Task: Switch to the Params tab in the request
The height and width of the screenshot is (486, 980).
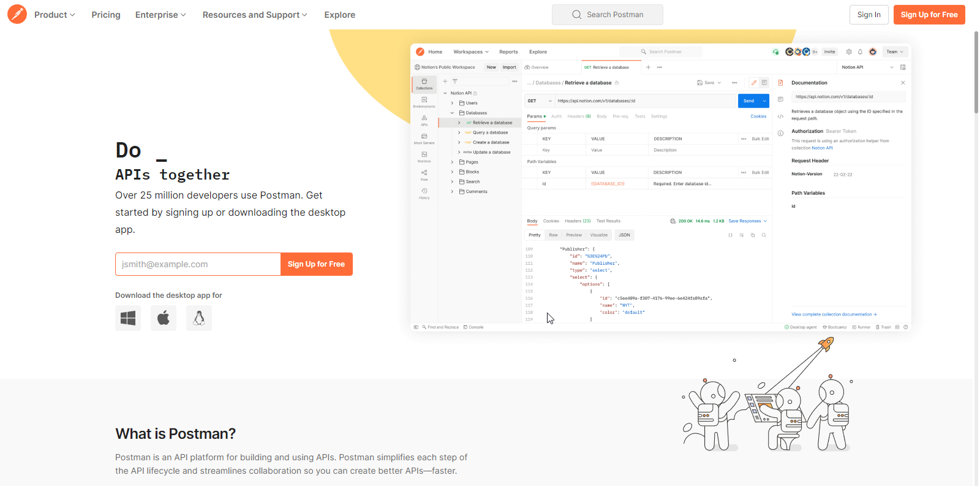Action: pos(536,116)
